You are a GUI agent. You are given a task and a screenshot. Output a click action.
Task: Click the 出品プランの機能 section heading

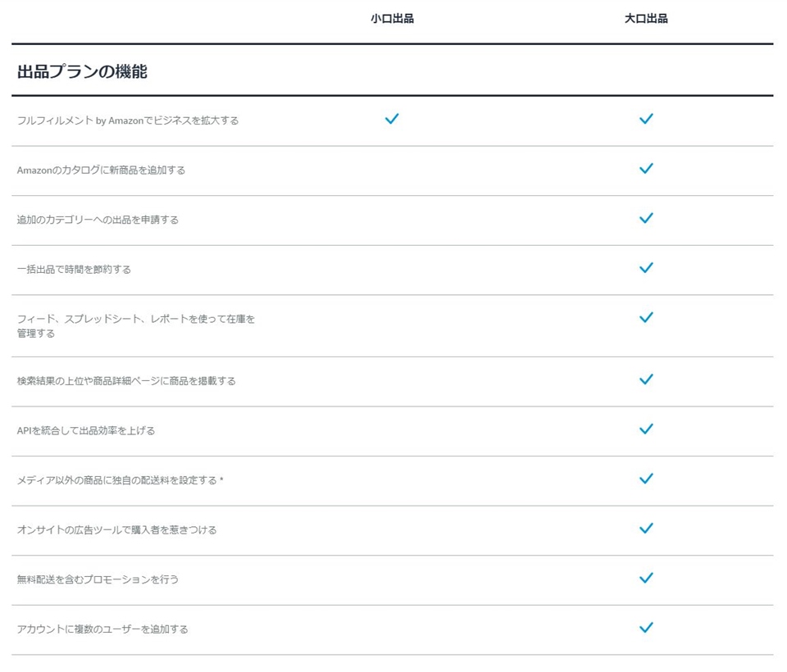tap(82, 71)
